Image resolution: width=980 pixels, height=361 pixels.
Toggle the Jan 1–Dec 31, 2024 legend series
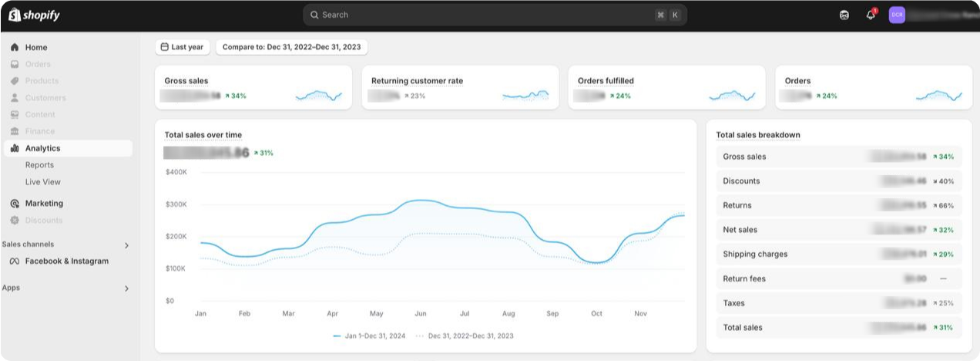coord(369,336)
